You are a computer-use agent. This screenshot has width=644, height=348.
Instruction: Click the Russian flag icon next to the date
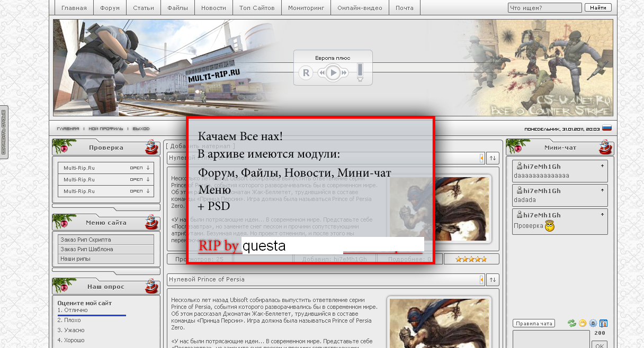click(x=607, y=128)
